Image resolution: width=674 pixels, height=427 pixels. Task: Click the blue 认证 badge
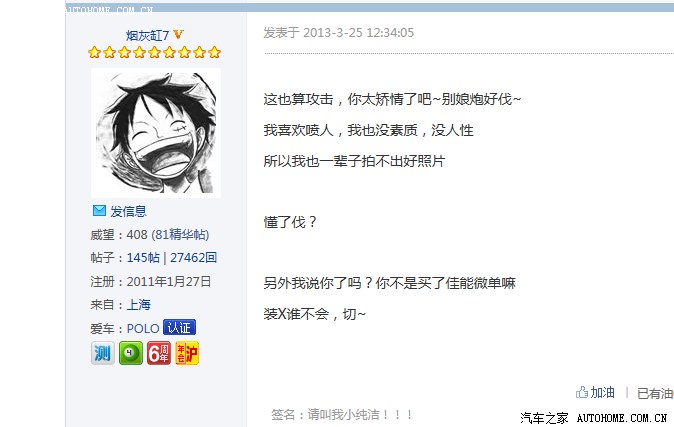[179, 328]
